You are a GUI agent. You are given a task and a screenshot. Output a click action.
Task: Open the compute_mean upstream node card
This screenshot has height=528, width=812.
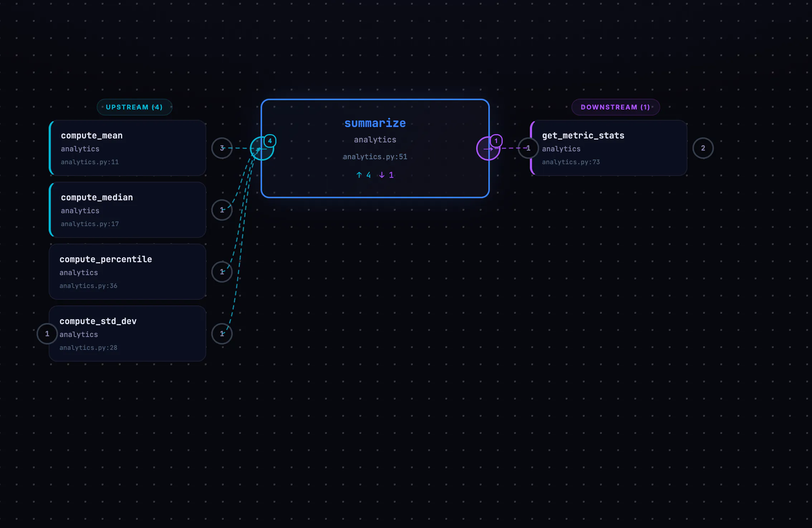coord(127,148)
